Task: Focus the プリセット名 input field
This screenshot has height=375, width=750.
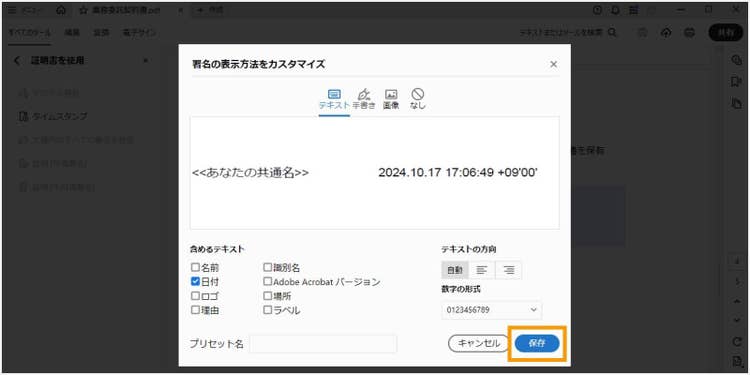Action: 323,344
